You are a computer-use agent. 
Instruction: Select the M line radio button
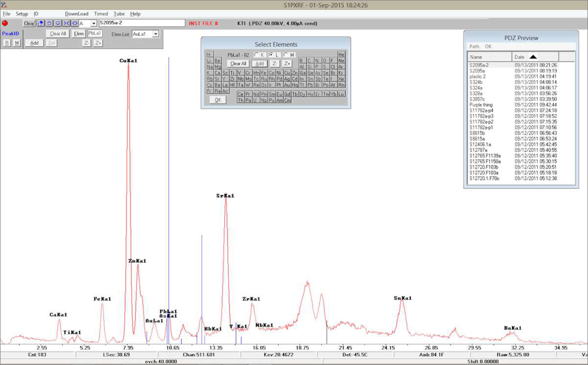point(289,55)
